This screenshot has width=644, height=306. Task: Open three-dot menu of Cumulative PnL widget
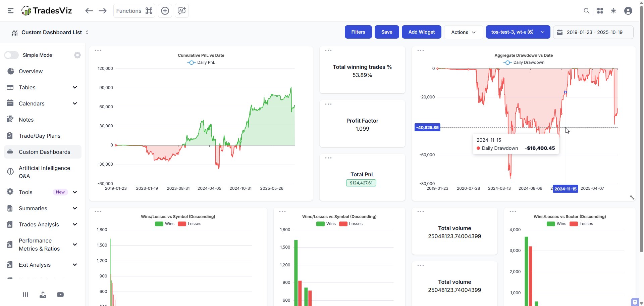tap(98, 50)
